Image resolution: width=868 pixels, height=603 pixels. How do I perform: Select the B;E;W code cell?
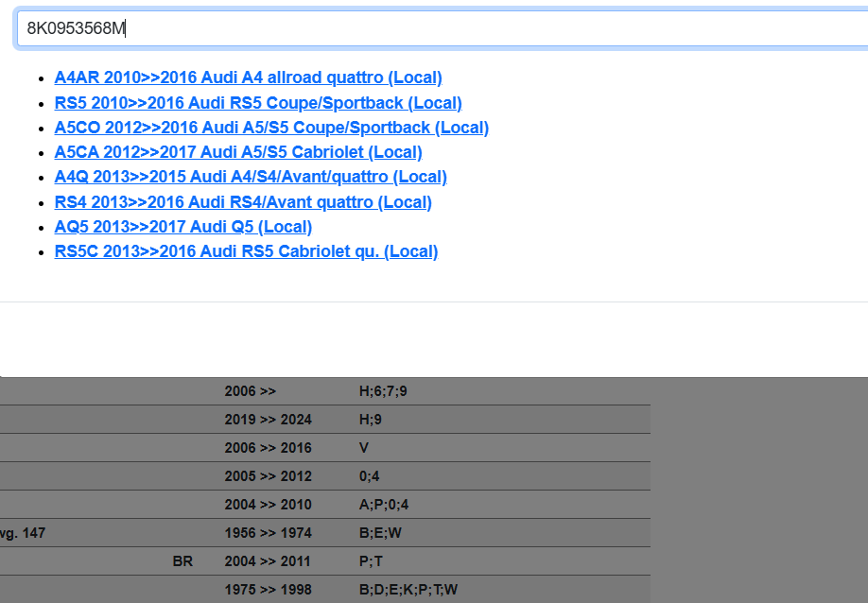(x=380, y=533)
